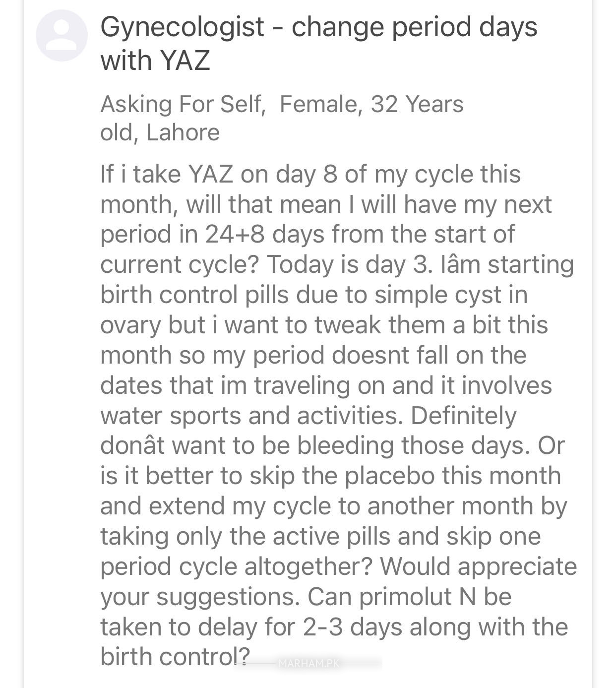Select the 'Gynecologist' specialty text in title
The height and width of the screenshot is (688, 616).
(x=182, y=27)
